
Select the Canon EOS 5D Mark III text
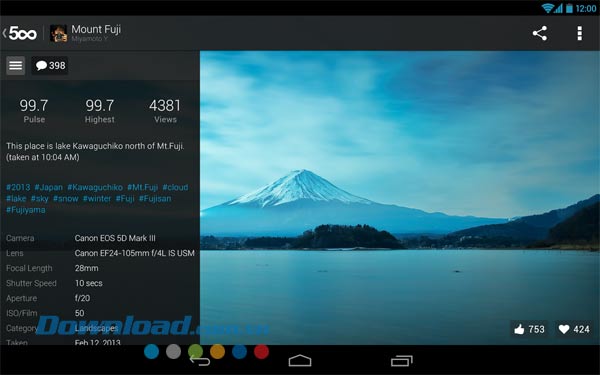[x=115, y=238]
